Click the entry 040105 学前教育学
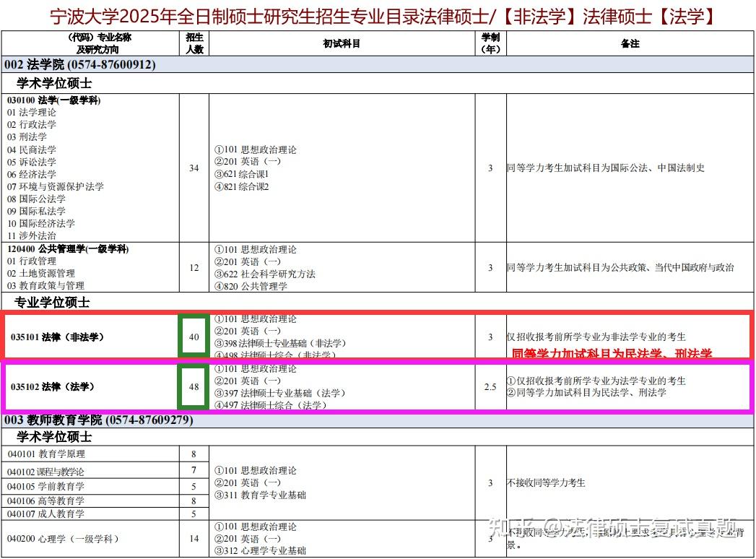The width and height of the screenshot is (756, 559). (45, 486)
